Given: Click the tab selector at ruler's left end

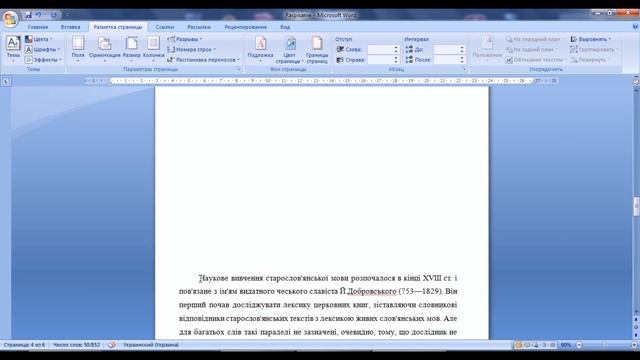Looking at the screenshot, I should tap(6, 81).
